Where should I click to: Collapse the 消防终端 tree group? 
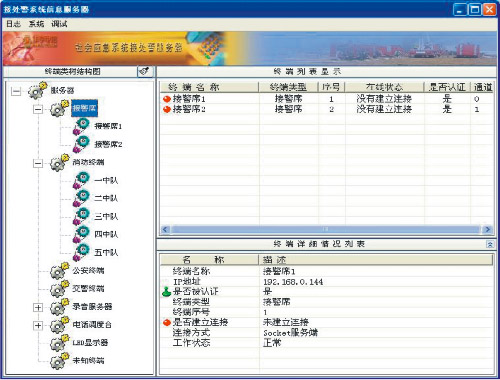point(38,163)
